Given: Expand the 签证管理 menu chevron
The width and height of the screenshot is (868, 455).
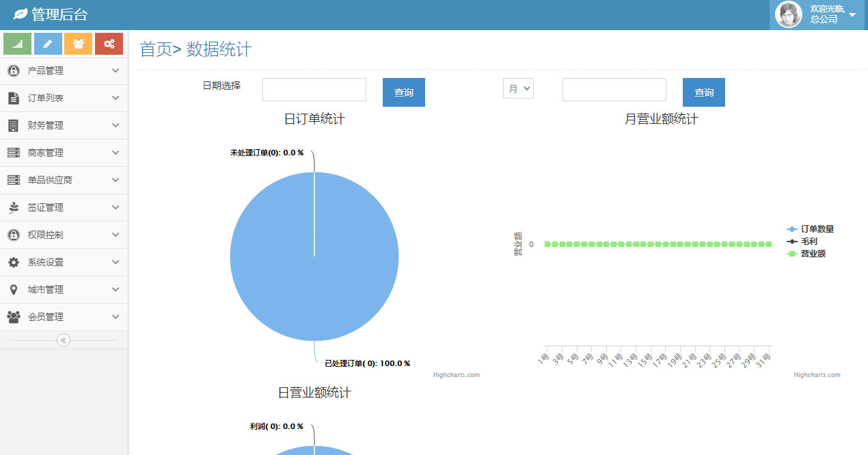Looking at the screenshot, I should 116,207.
